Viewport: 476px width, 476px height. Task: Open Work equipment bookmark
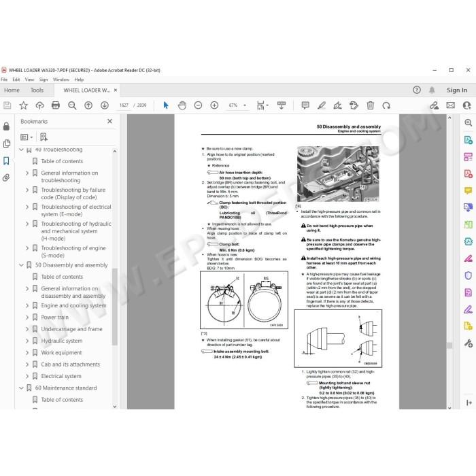pos(61,352)
